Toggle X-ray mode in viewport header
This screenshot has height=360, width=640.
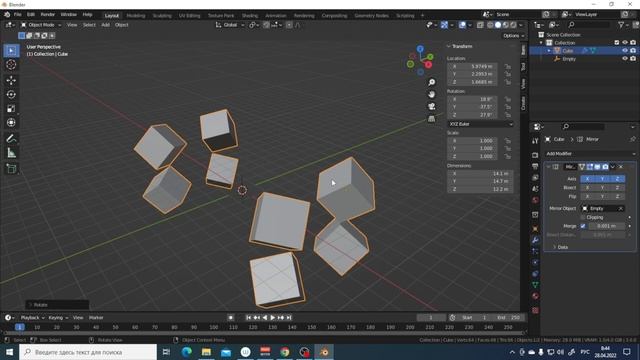point(480,25)
